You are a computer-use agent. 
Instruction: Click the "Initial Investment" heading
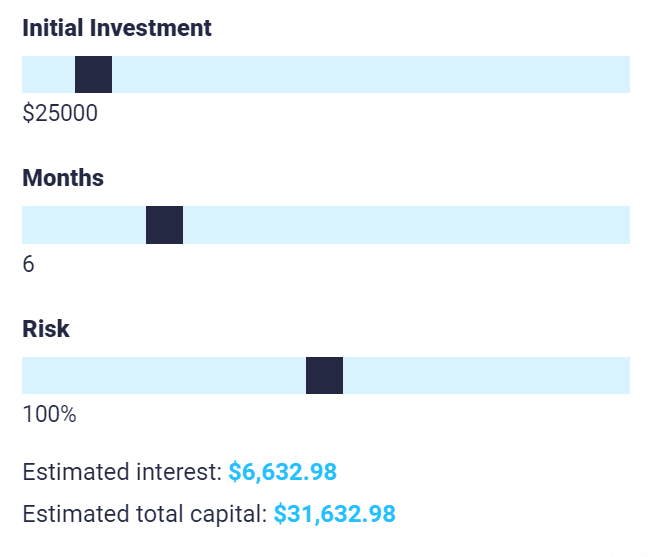117,28
